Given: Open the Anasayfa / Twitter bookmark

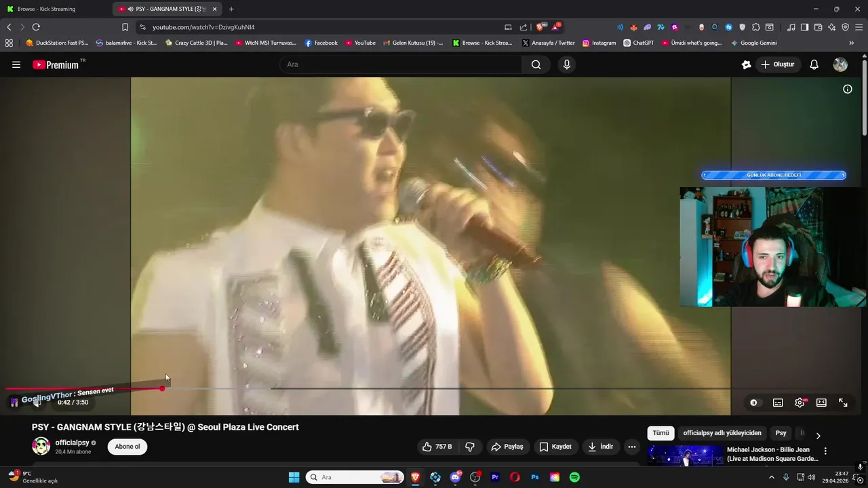Looking at the screenshot, I should [x=548, y=43].
